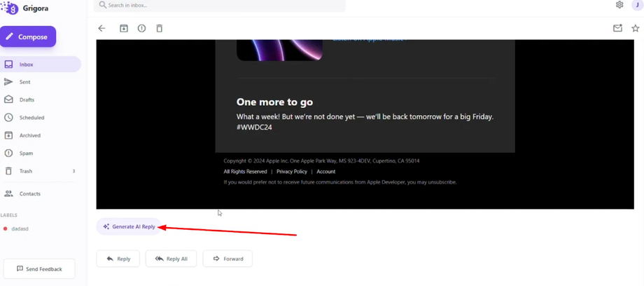Focus the Search in inbox field

coord(219,6)
